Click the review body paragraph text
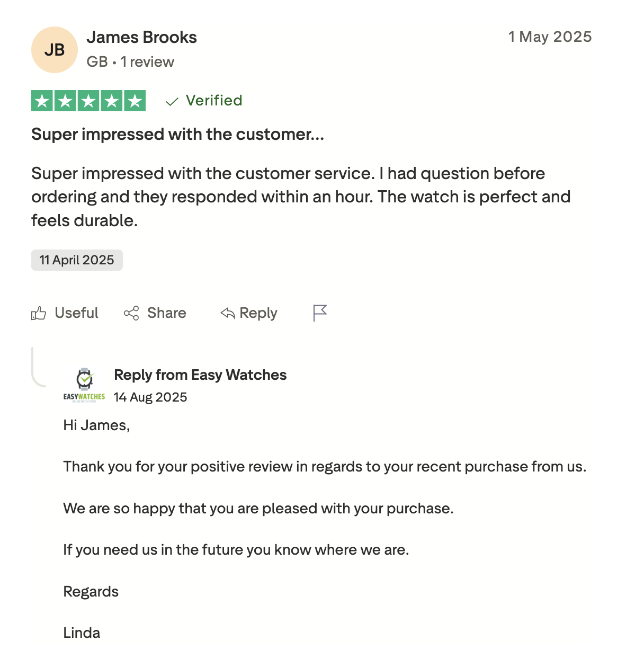644x667 pixels. (300, 197)
